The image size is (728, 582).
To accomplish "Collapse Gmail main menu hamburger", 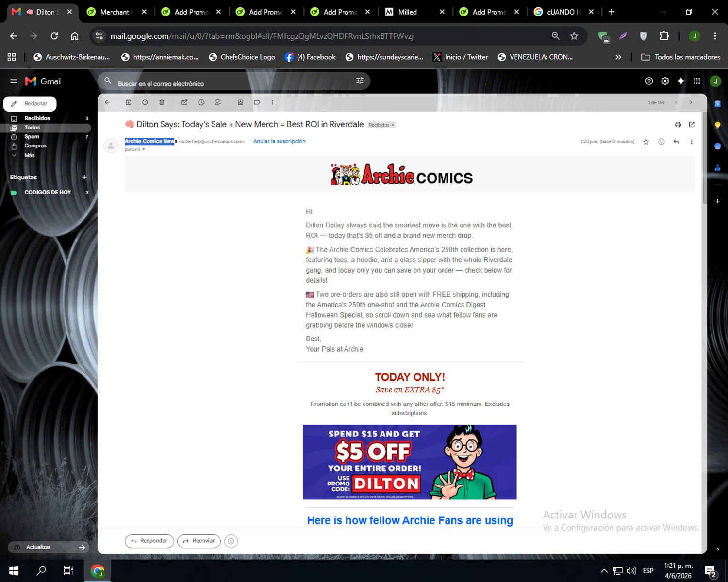I will tap(14, 81).
